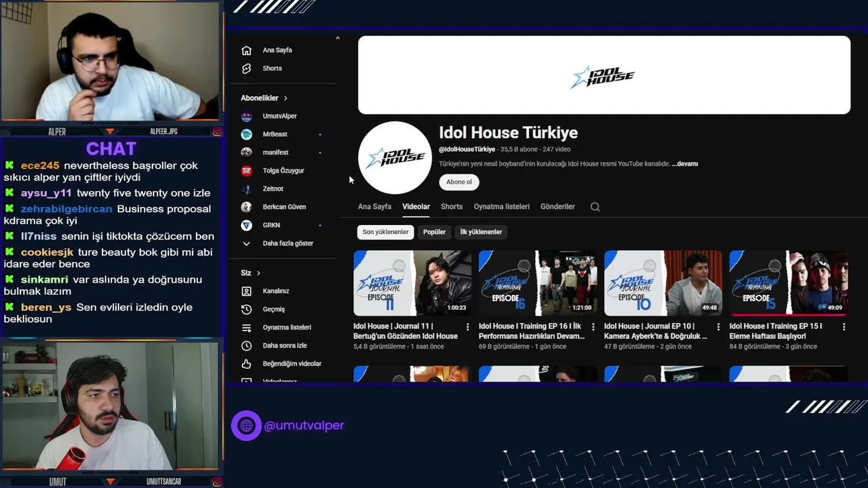Click '35,5 B abone' subscriber count

click(x=519, y=149)
